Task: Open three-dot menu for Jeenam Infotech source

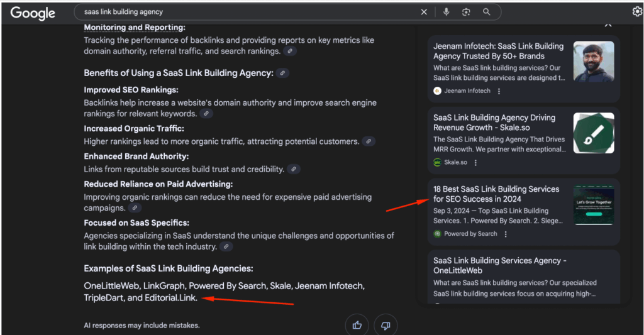Action: pos(499,91)
